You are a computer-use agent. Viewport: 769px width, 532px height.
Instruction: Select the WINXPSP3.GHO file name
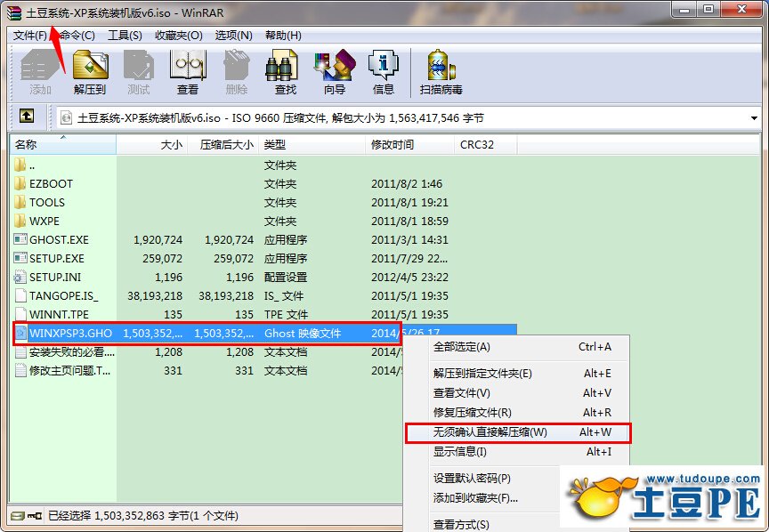pyautogui.click(x=70, y=334)
